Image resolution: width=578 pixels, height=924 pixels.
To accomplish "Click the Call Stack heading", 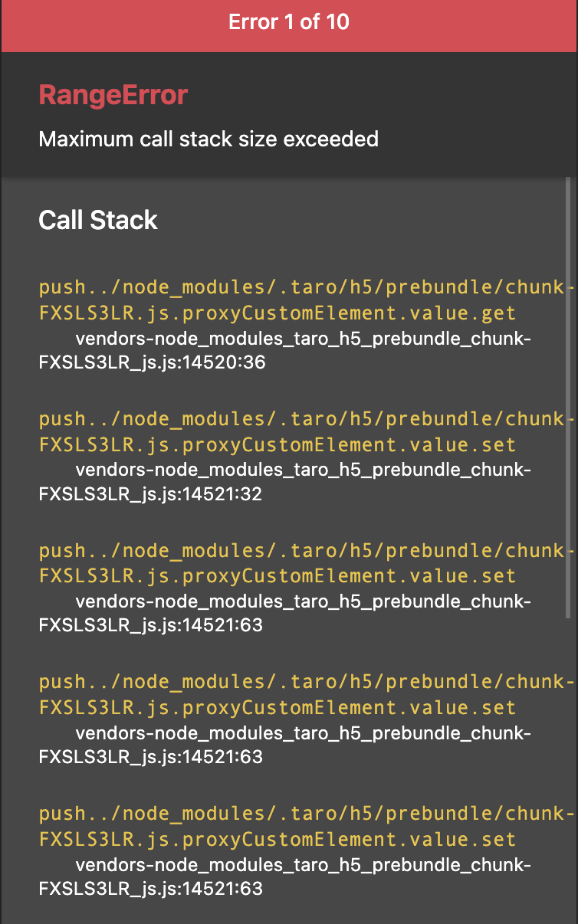I will click(x=97, y=220).
